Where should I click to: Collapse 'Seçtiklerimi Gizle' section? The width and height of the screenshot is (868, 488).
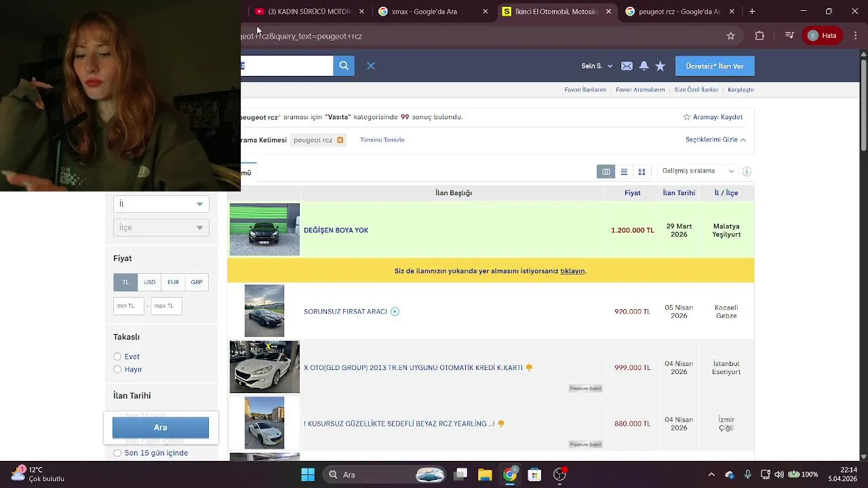pyautogui.click(x=715, y=140)
